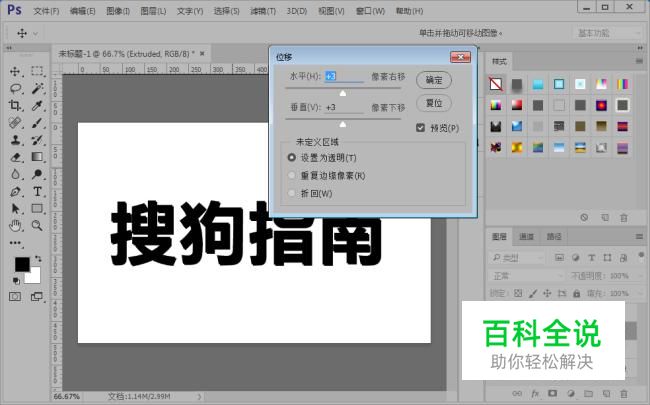Close the 未标题-1 document tab

coord(202,53)
